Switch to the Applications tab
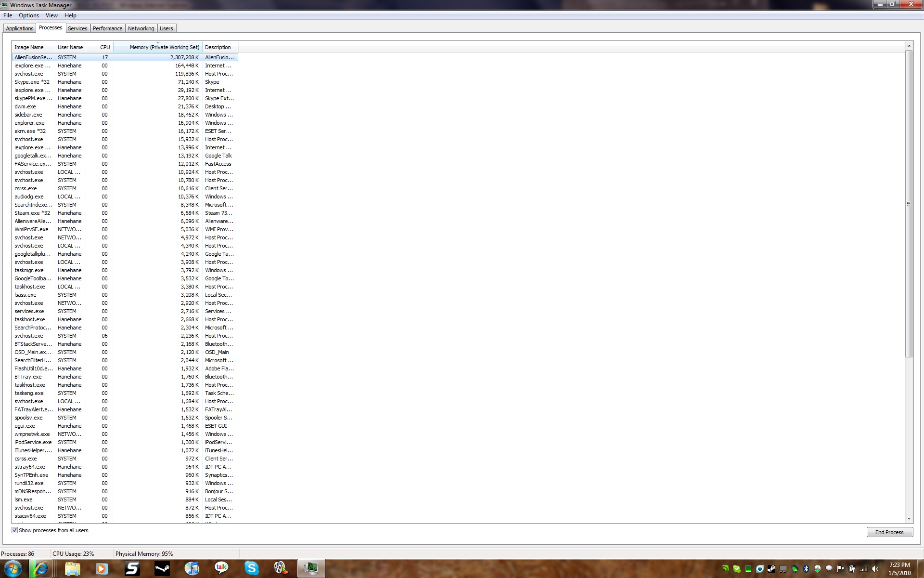 coord(20,28)
